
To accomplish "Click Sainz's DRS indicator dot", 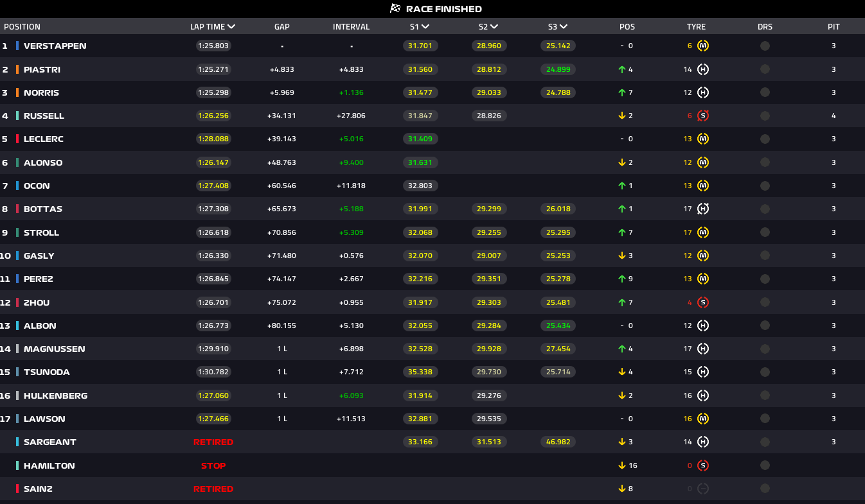I will (x=765, y=489).
